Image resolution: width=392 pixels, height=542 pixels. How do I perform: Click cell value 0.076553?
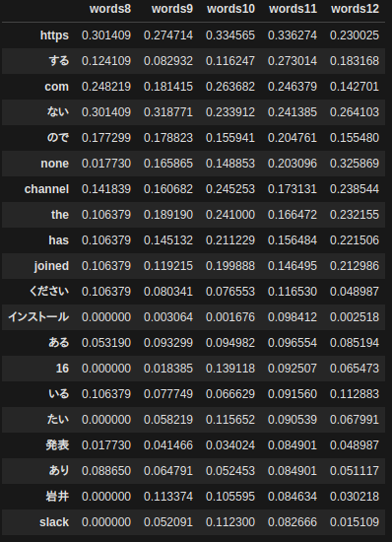[x=230, y=292]
